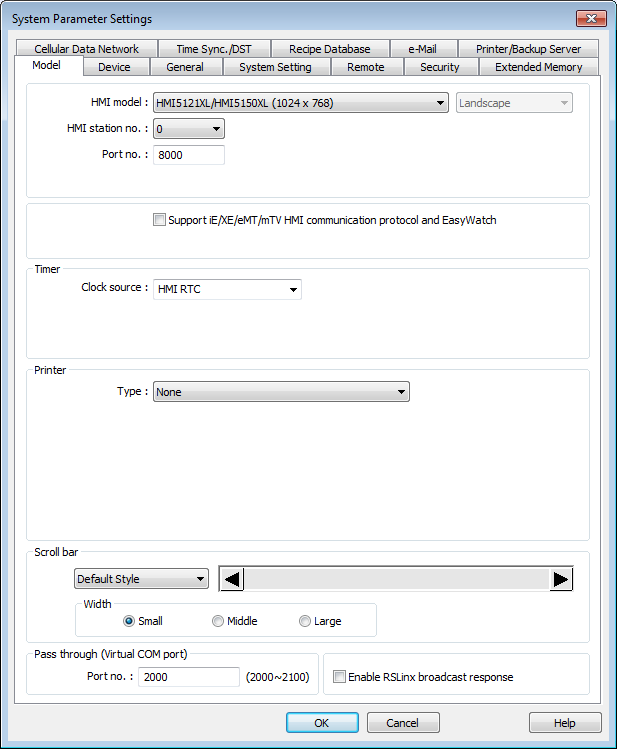Open the Default Style scroll bar dropdown

point(141,579)
